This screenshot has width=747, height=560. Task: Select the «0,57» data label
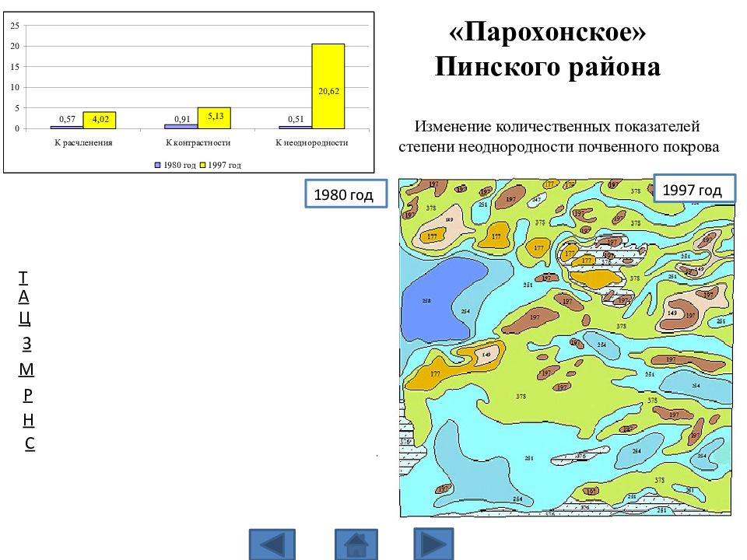click(x=67, y=119)
